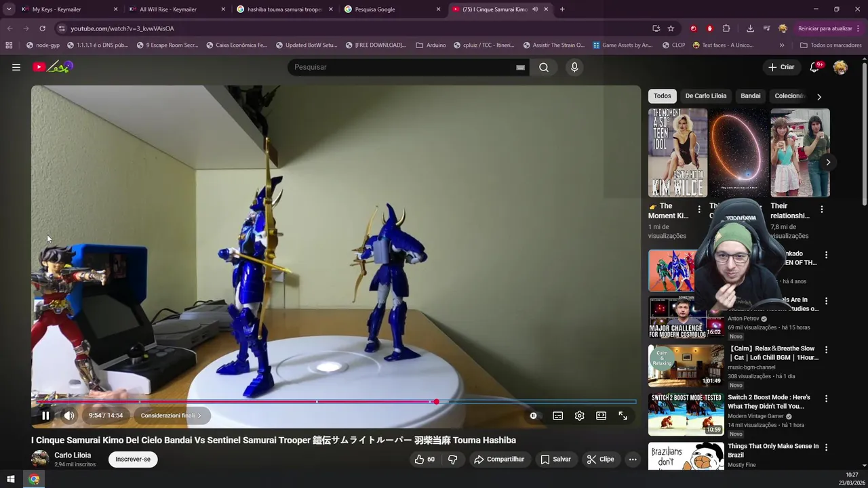Open Carlo Liloia channel avatar
868x488 pixels.
(x=40, y=459)
